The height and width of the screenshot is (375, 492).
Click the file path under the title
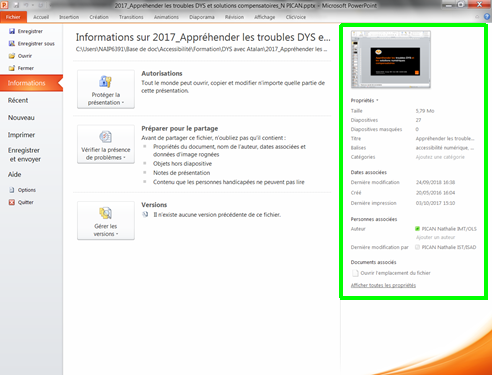click(201, 49)
